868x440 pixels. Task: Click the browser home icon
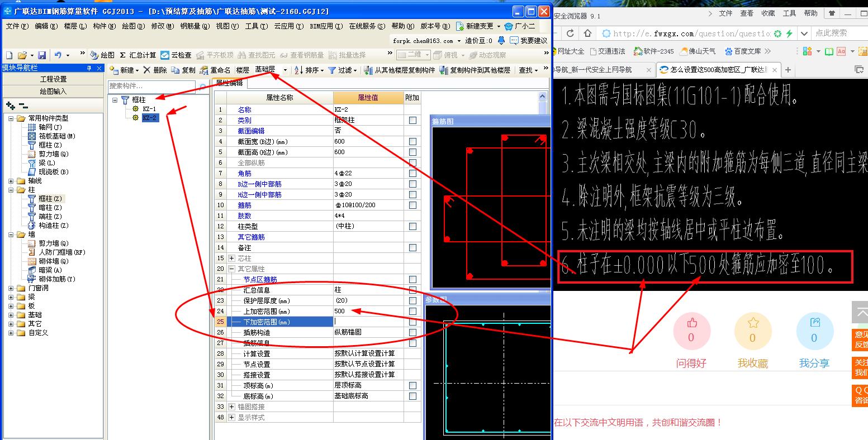[587, 34]
